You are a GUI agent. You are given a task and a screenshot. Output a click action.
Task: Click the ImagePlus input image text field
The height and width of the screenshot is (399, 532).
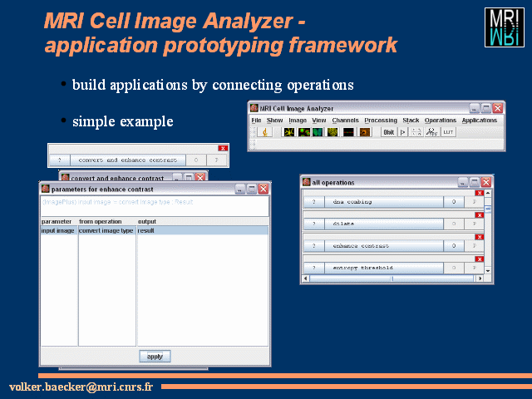[x=155, y=205]
